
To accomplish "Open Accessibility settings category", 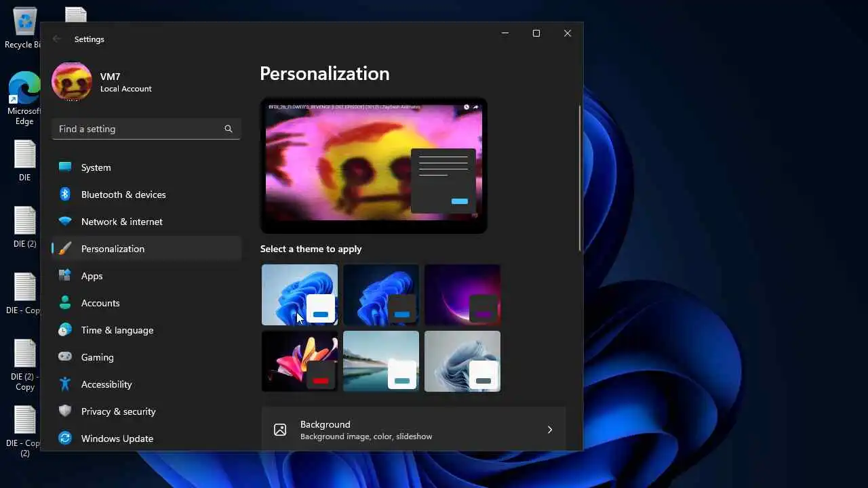I will [146, 384].
